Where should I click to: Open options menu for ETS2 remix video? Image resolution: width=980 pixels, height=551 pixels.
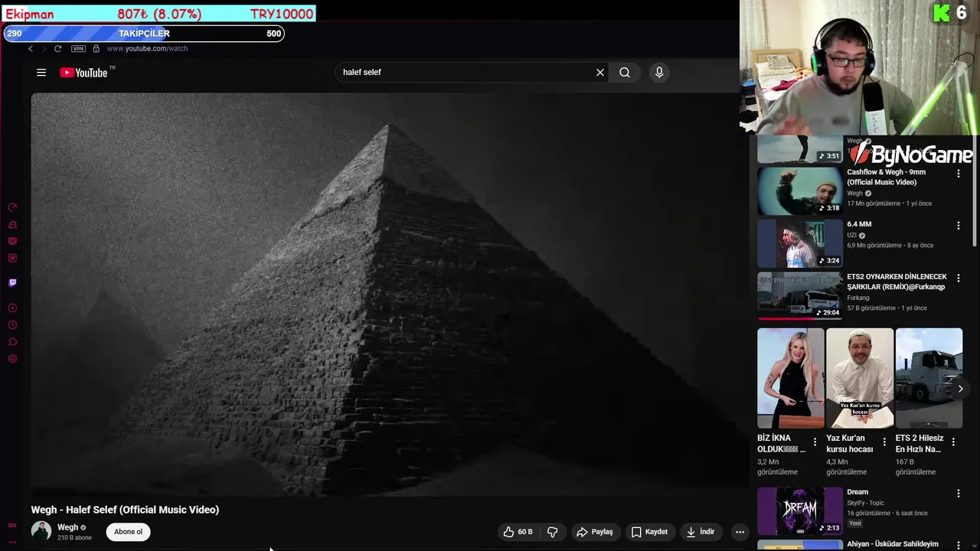pyautogui.click(x=958, y=278)
